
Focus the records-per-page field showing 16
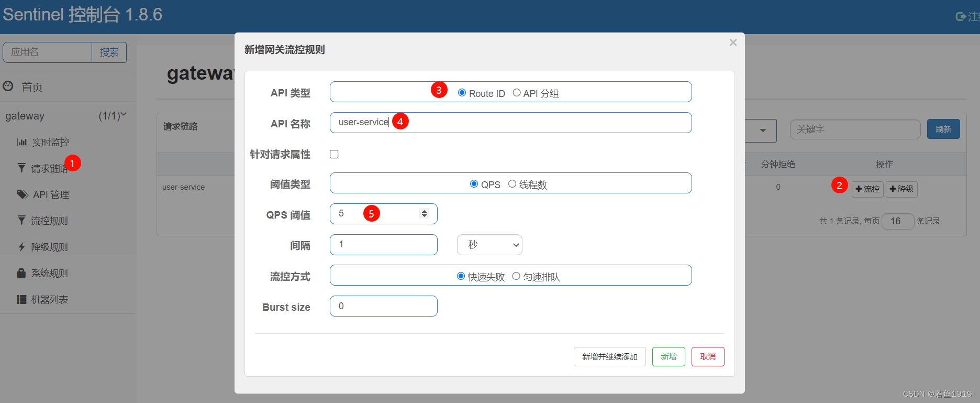pos(898,221)
